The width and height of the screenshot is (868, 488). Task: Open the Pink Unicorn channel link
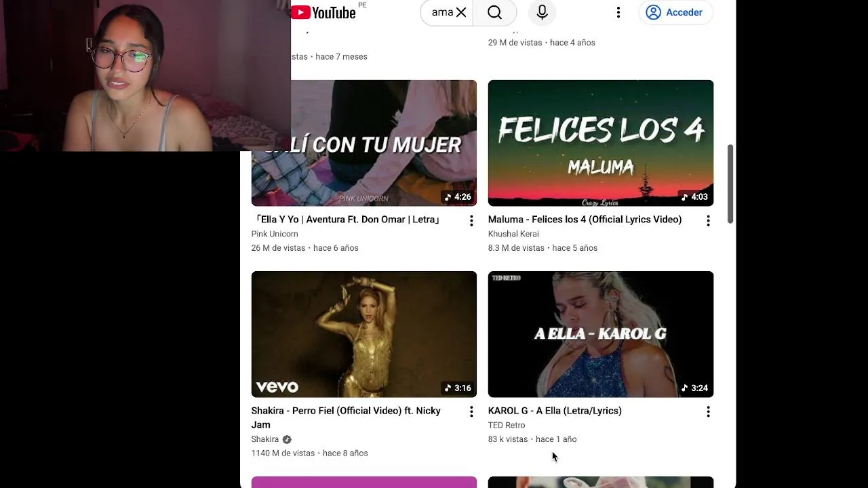pyautogui.click(x=275, y=234)
